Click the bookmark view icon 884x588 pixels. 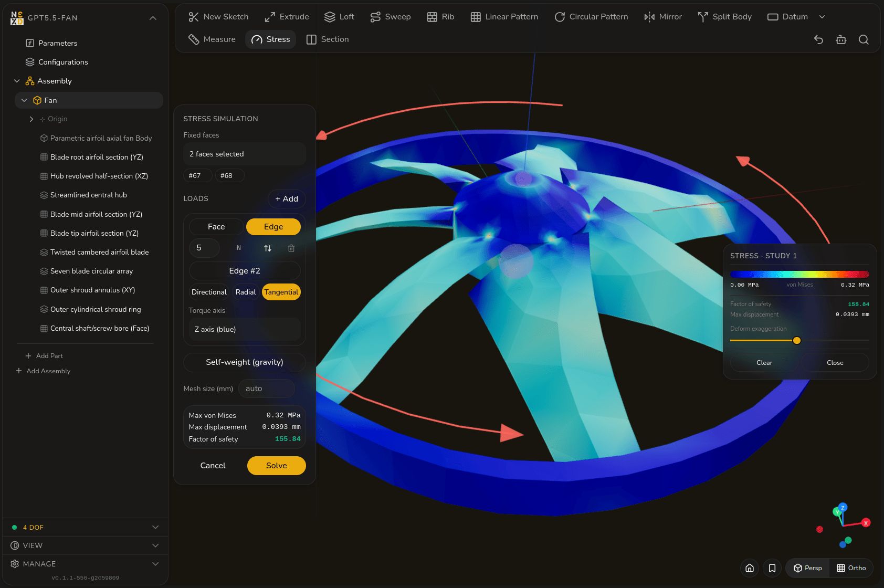[x=772, y=568]
